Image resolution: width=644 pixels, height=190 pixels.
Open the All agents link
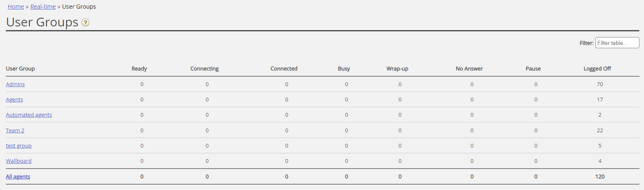(18, 176)
